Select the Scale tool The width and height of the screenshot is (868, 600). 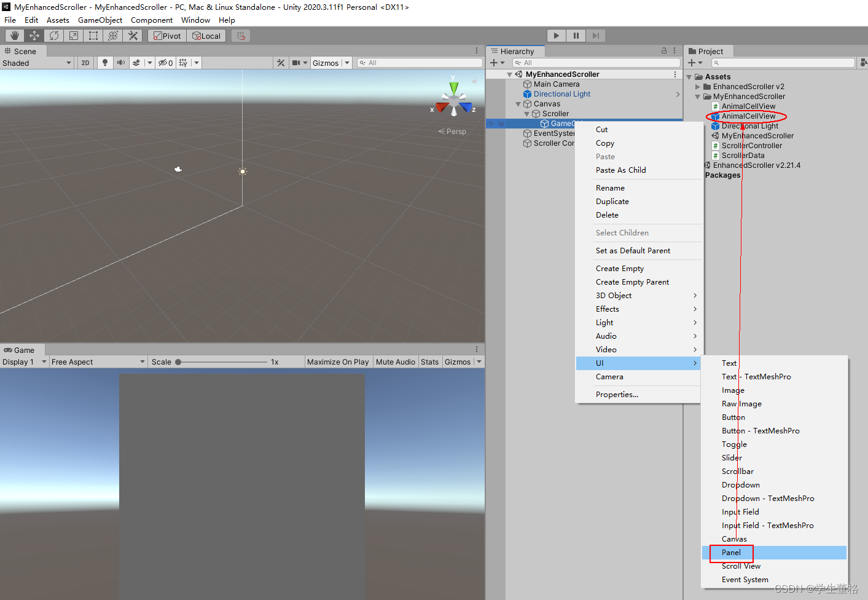73,35
